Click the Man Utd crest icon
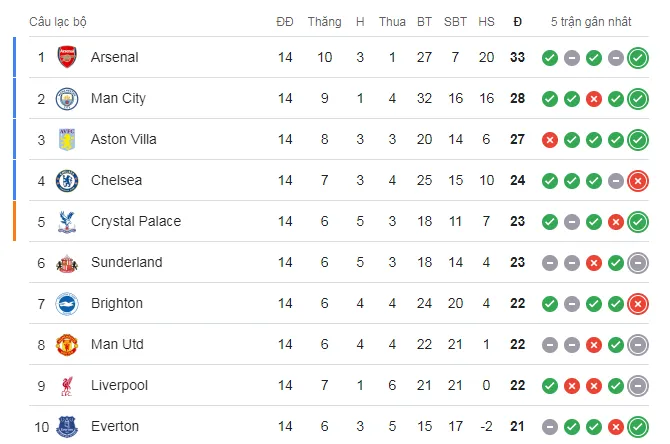This screenshot has height=444, width=670. (68, 344)
